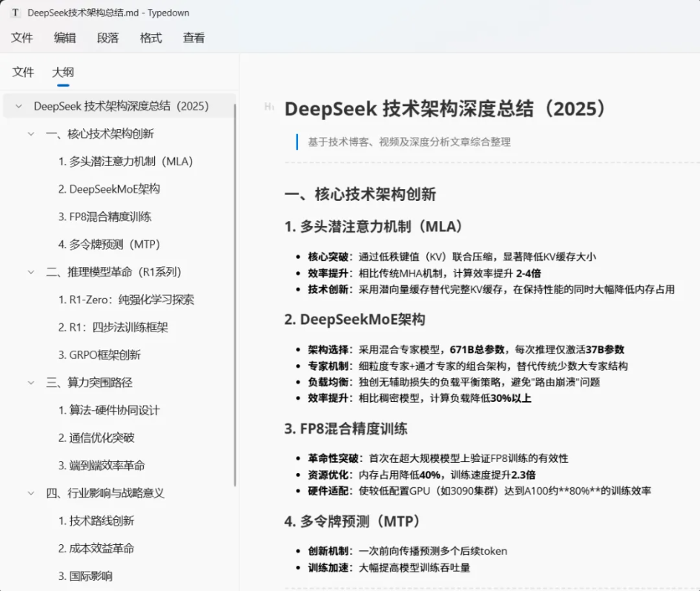Select the 大纲 sidebar tab
This screenshot has height=591, width=700.
[63, 72]
